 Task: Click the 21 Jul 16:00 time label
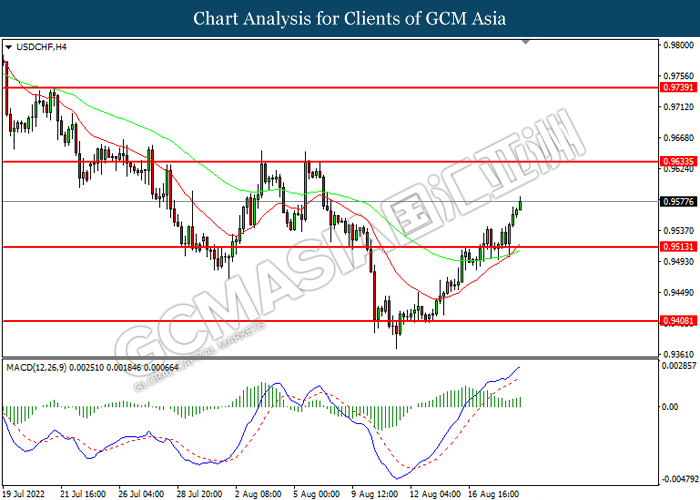83,494
